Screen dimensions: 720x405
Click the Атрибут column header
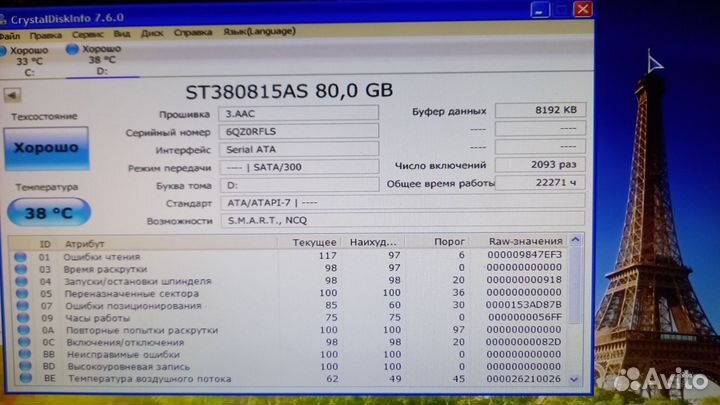pyautogui.click(x=84, y=244)
